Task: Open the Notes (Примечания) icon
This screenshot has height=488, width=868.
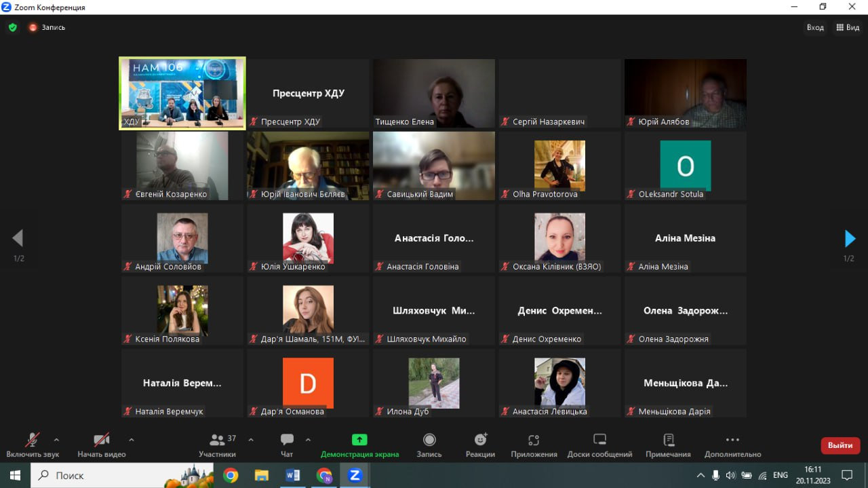Action: click(x=669, y=440)
